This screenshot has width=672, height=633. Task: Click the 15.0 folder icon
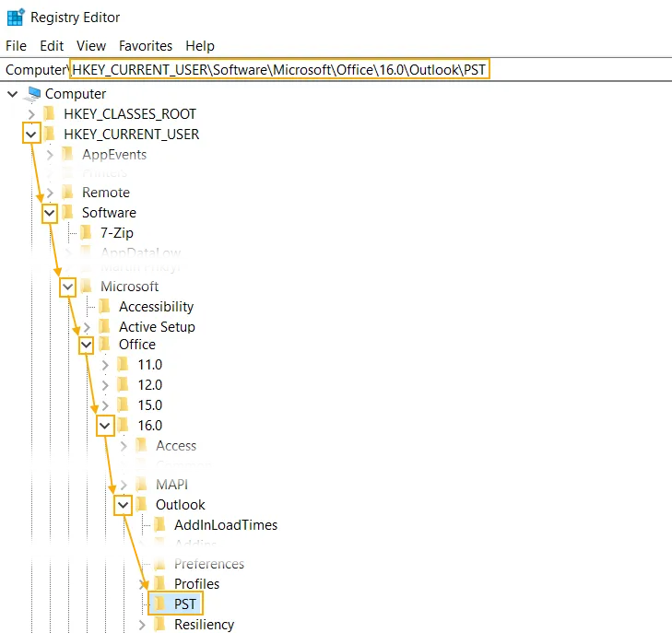pyautogui.click(x=123, y=405)
